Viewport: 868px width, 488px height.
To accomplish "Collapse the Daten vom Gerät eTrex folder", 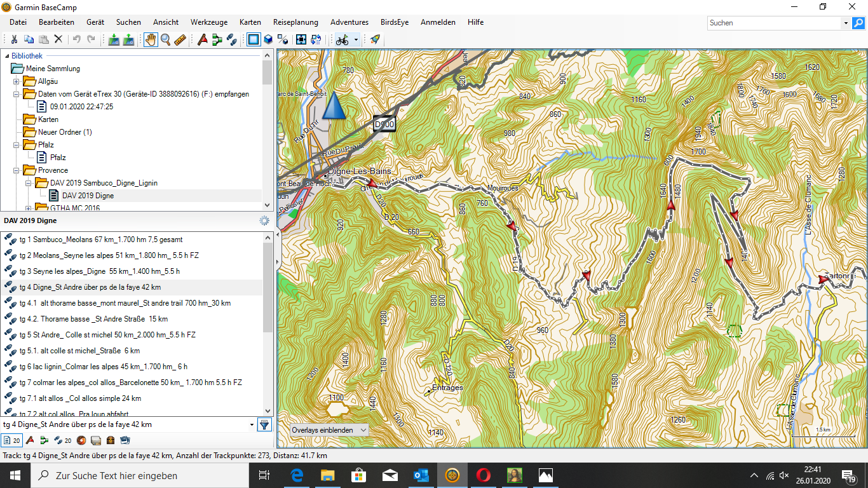I will click(x=17, y=94).
